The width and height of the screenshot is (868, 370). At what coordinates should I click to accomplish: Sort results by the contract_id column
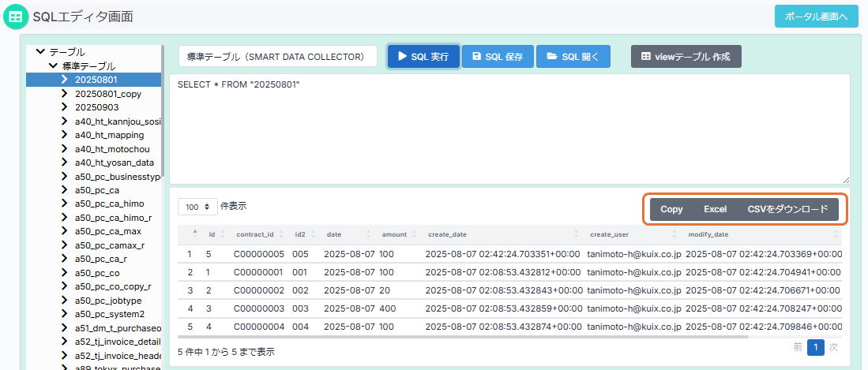(255, 234)
